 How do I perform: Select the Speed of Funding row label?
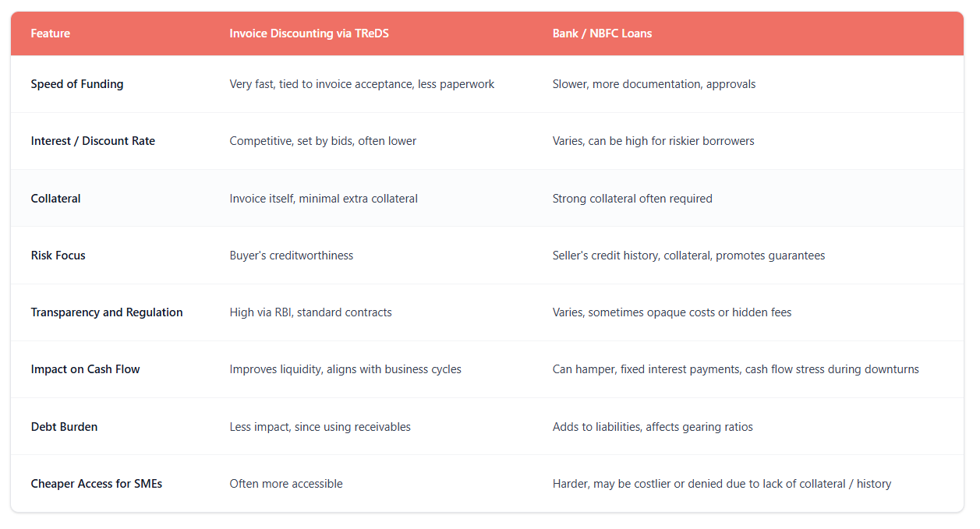pos(76,84)
